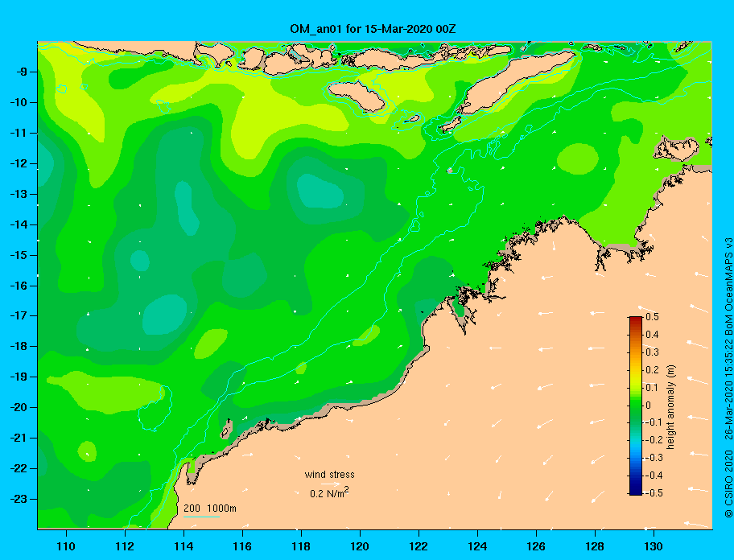Click the CSIRO 2020 copyright text
This screenshot has width=734, height=560.
(728, 484)
